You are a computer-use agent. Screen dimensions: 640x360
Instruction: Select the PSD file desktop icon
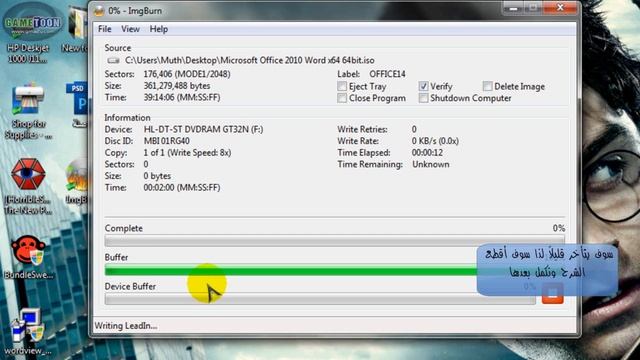click(x=78, y=104)
